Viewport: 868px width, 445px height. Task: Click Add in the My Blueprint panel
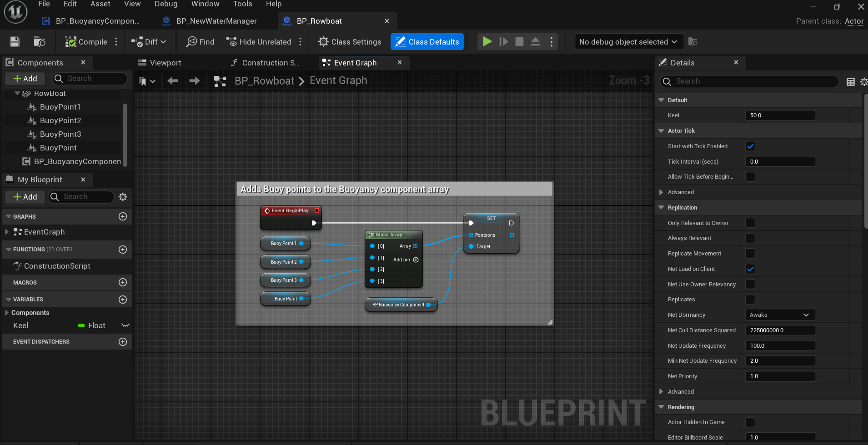(25, 197)
